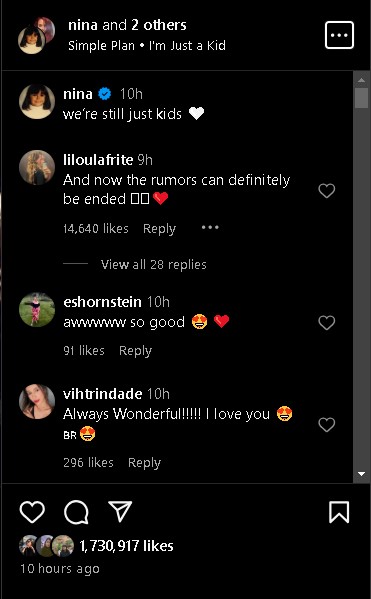The height and width of the screenshot is (599, 371).
Task: Like vihtrindade's comment
Action: pyautogui.click(x=327, y=424)
